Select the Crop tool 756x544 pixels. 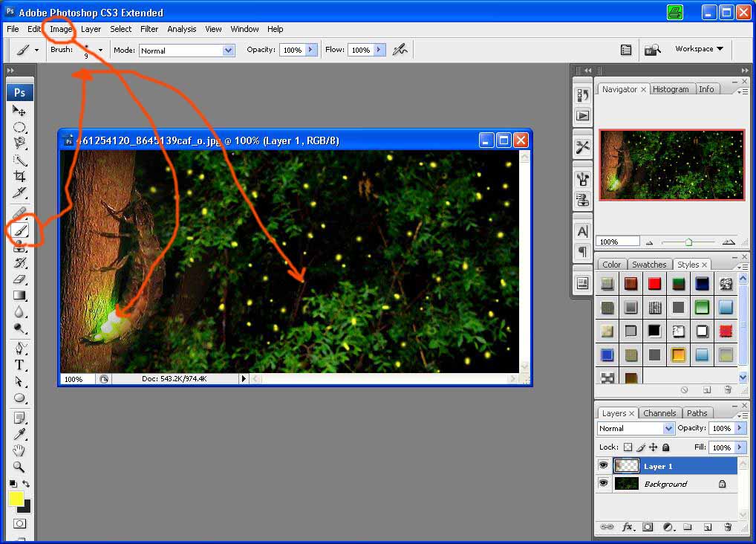pos(20,176)
